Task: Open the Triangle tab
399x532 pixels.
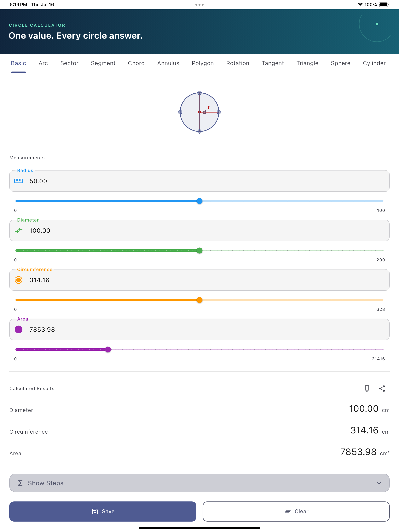Action: pyautogui.click(x=307, y=63)
